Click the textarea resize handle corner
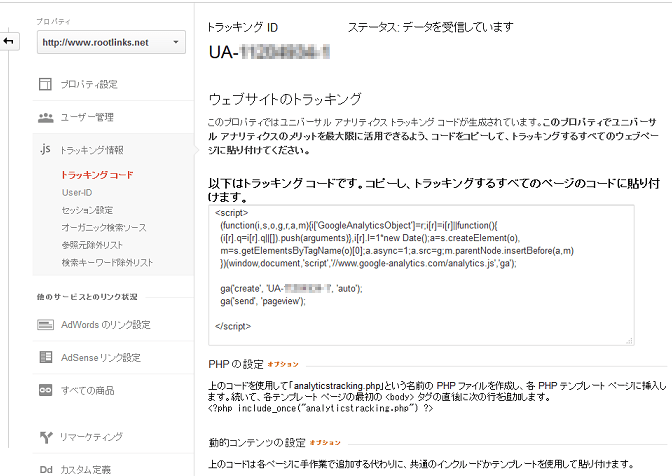 (630, 341)
